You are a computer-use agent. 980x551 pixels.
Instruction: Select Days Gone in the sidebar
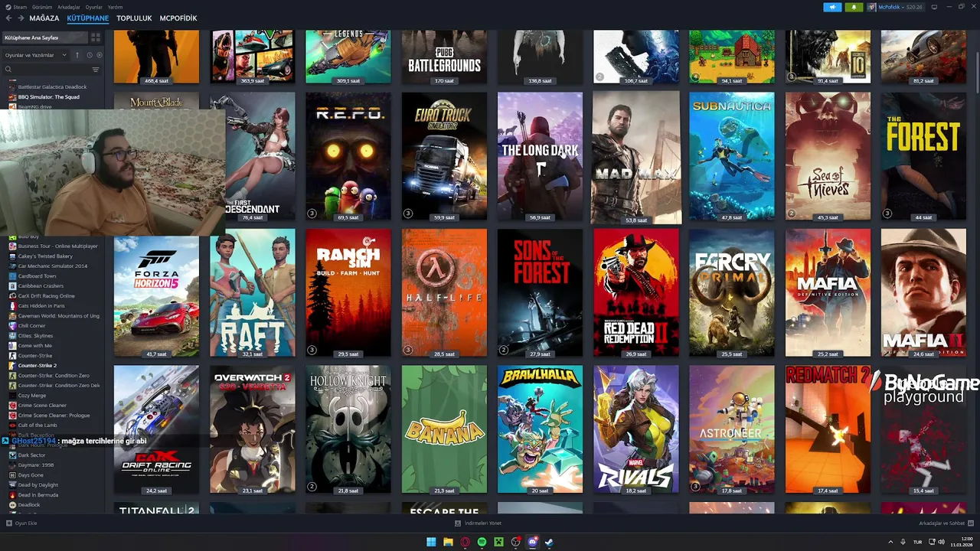click(31, 475)
